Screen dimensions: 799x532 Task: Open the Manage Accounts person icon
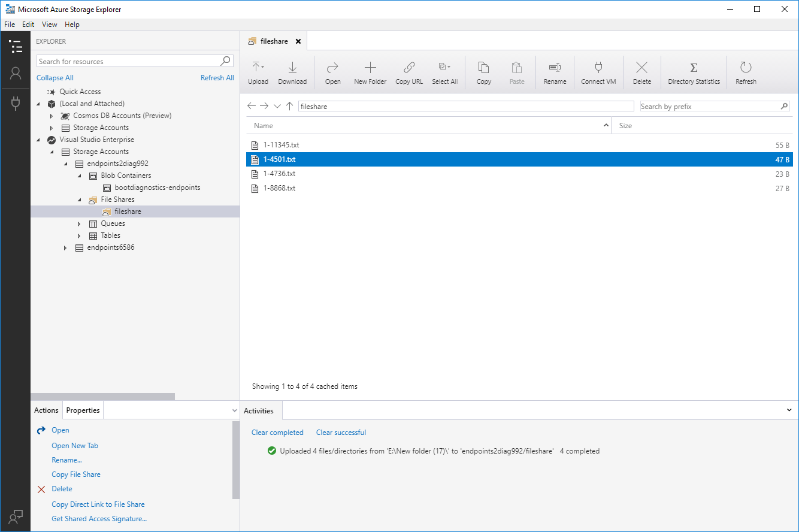pos(16,73)
